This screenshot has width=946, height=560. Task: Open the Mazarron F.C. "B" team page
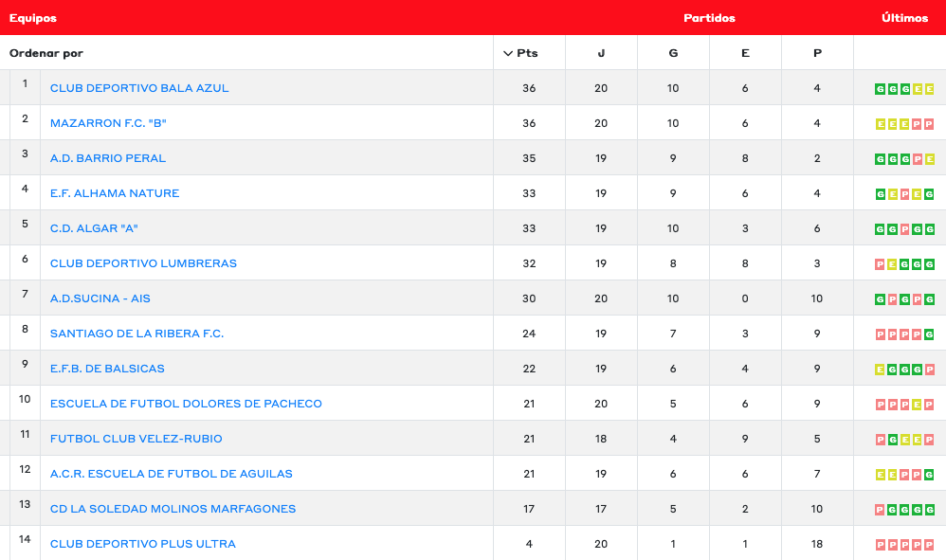(108, 123)
